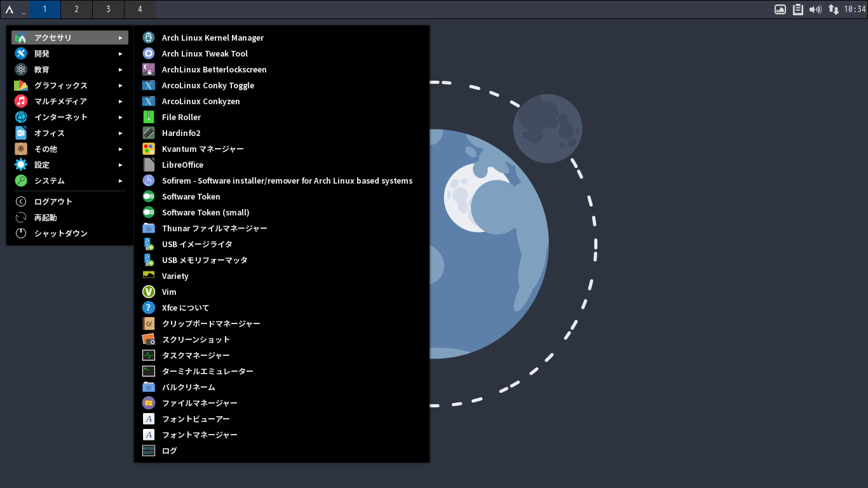Screen dimensions: 868x488
Task: Choose ログアウト from the menu
Action: click(x=70, y=201)
